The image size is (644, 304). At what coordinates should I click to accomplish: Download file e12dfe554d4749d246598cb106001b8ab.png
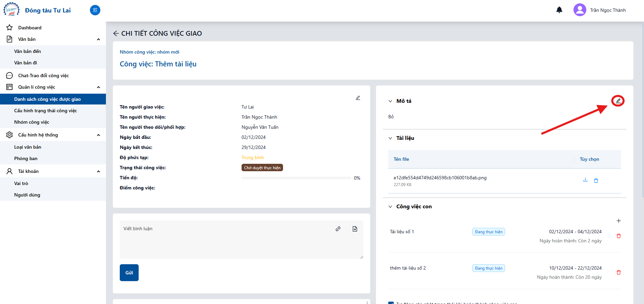[585, 180]
